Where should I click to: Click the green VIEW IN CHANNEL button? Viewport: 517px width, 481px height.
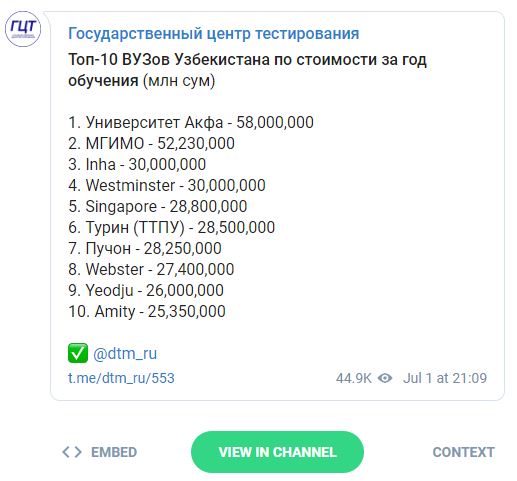(x=277, y=452)
